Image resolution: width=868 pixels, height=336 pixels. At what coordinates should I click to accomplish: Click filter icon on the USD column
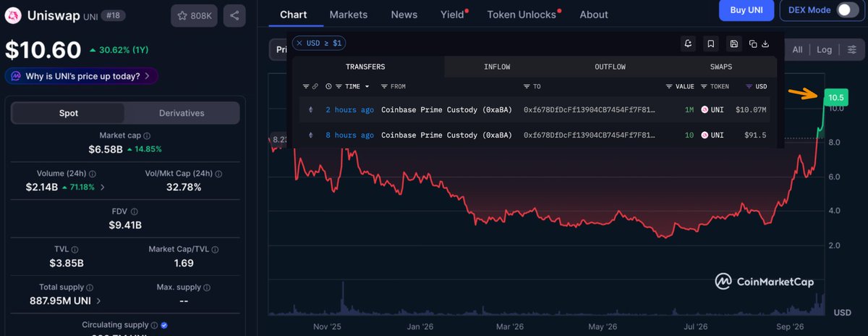(748, 86)
